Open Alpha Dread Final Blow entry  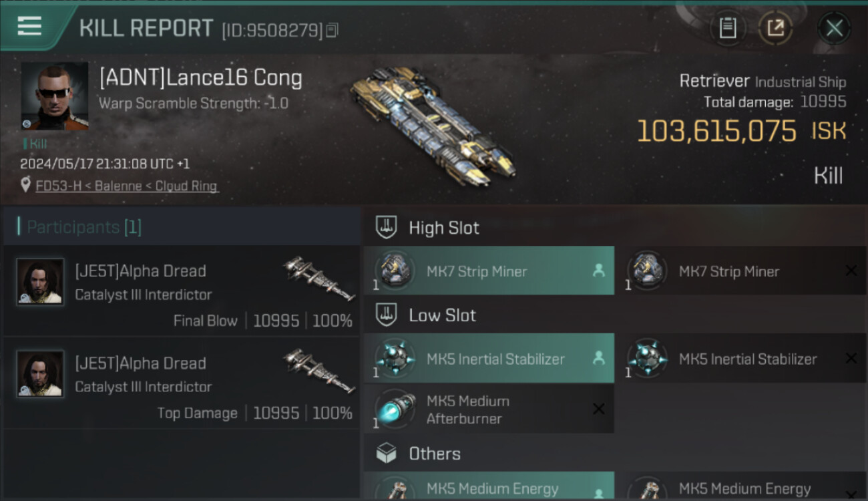[x=182, y=291]
